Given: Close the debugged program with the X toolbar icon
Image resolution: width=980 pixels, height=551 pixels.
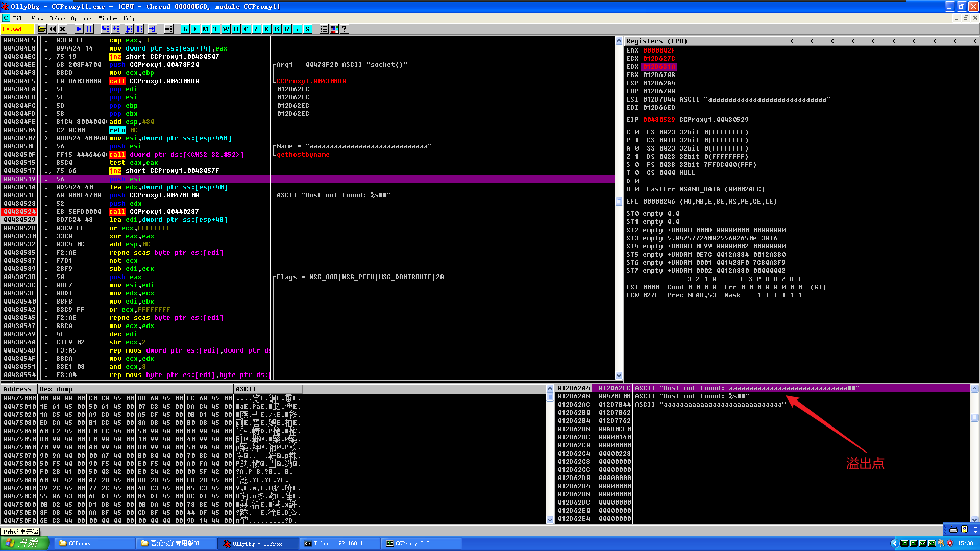Looking at the screenshot, I should coord(63,29).
